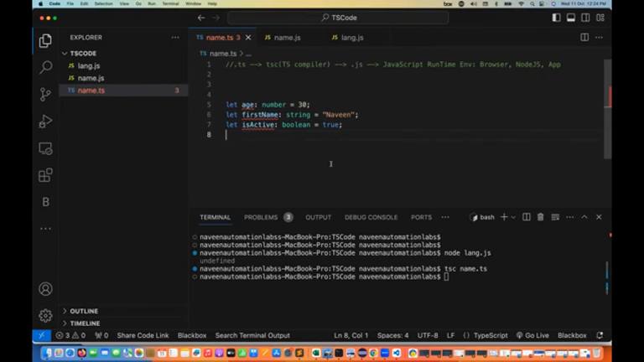Image resolution: width=644 pixels, height=362 pixels.
Task: Open remote window button in status bar
Action: tap(42, 335)
